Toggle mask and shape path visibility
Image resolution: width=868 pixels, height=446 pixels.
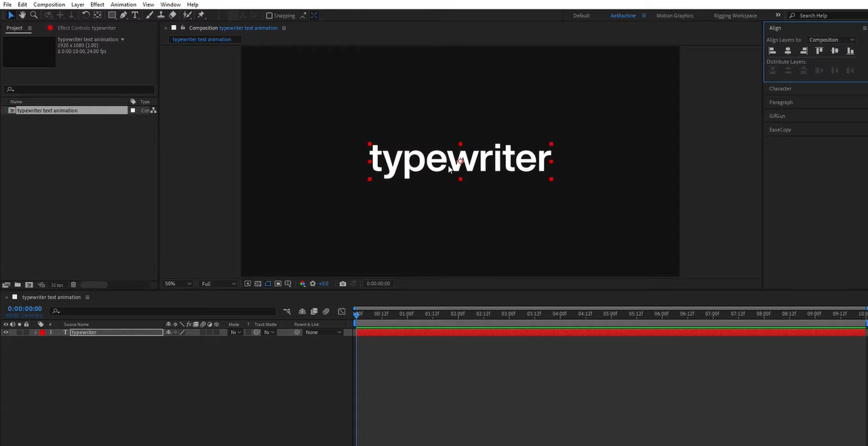pyautogui.click(x=268, y=284)
